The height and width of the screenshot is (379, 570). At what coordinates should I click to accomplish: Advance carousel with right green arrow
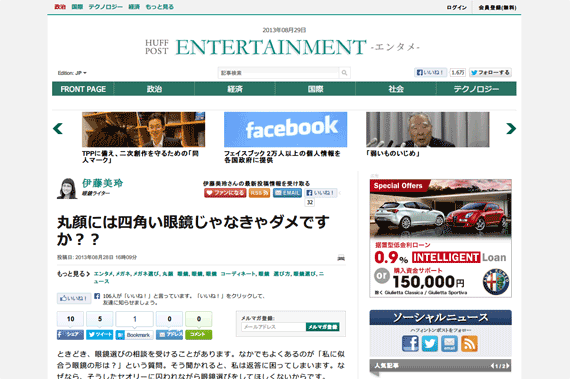tap(511, 128)
